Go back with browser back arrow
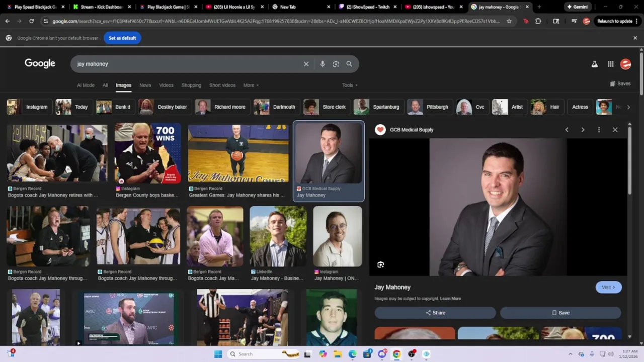This screenshot has width=644, height=362. click(x=7, y=21)
